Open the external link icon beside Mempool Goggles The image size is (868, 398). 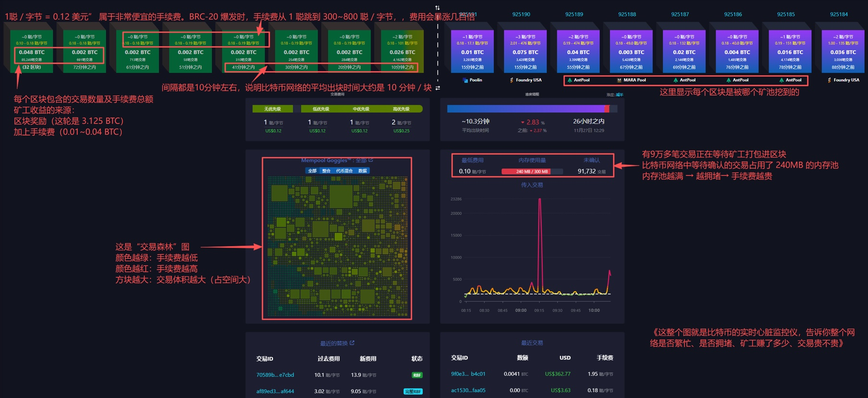371,160
